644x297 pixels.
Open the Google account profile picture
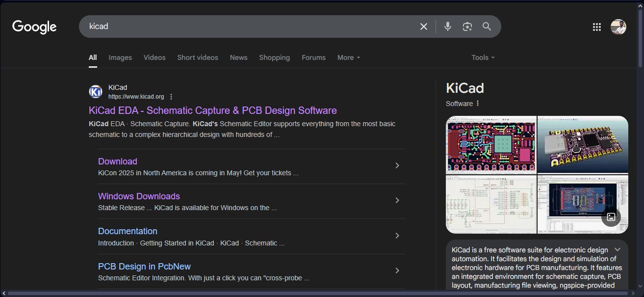pos(618,27)
